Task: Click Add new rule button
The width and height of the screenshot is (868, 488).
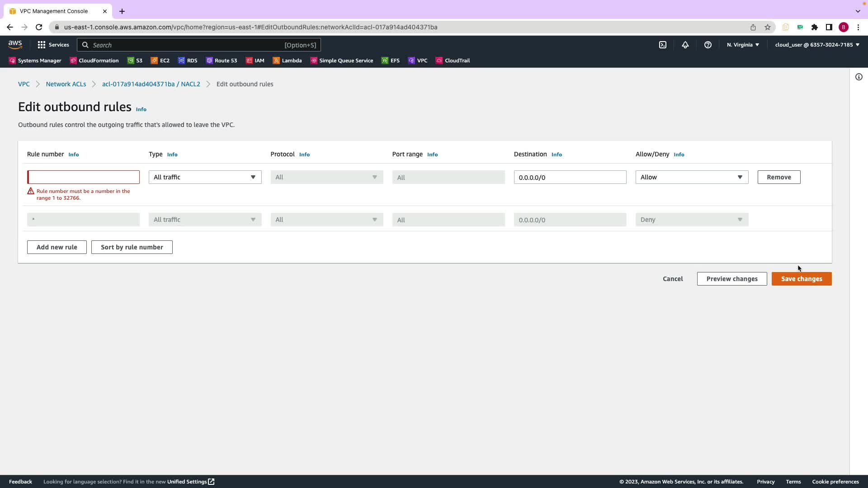Action: click(57, 247)
